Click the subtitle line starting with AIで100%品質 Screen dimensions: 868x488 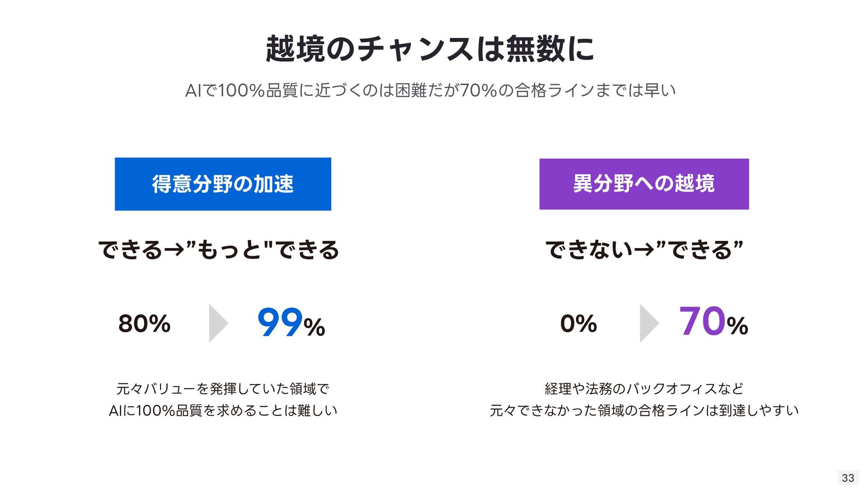click(x=430, y=90)
